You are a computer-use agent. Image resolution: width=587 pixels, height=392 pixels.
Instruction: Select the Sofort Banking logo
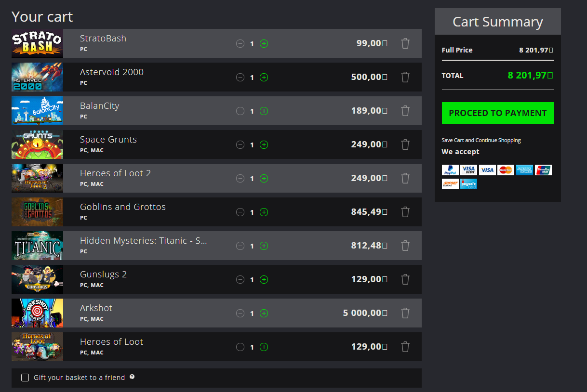pos(450,184)
